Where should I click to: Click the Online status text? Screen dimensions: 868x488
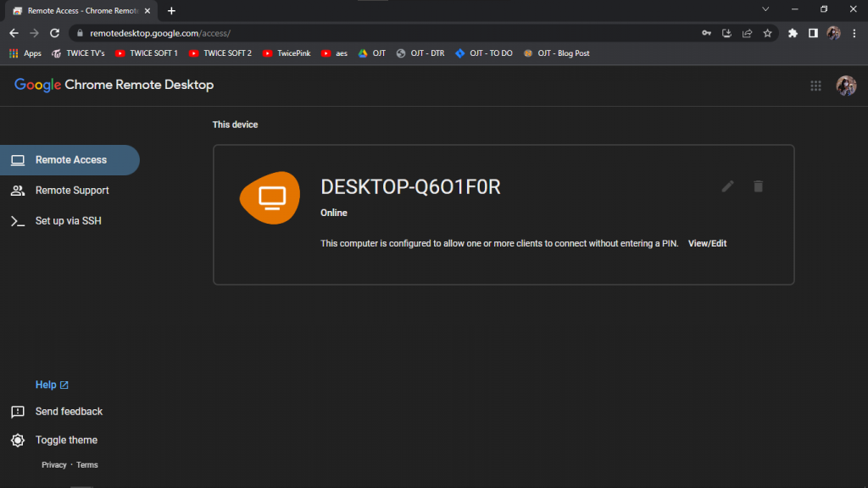point(334,213)
